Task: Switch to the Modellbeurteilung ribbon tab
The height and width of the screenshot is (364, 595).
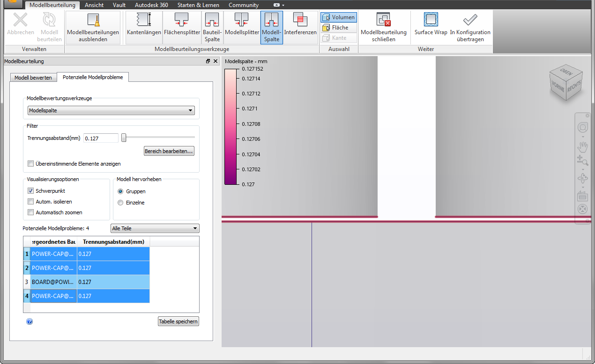Action: click(x=52, y=5)
